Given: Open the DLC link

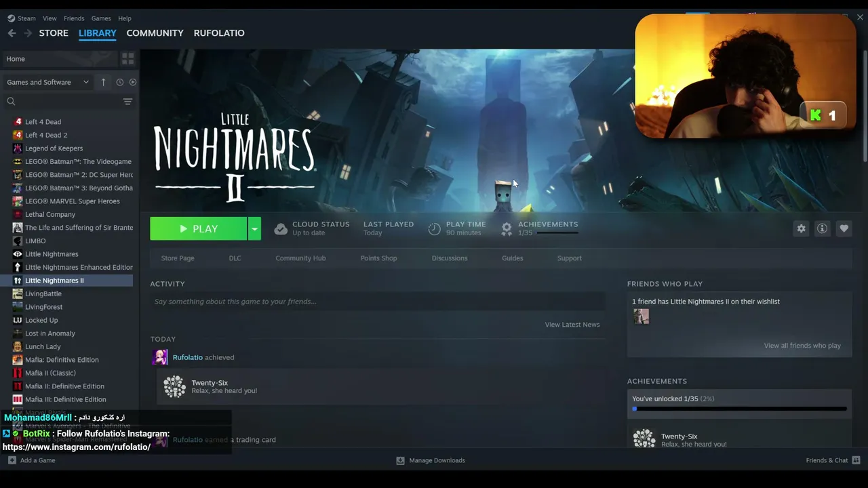Looking at the screenshot, I should pos(235,258).
